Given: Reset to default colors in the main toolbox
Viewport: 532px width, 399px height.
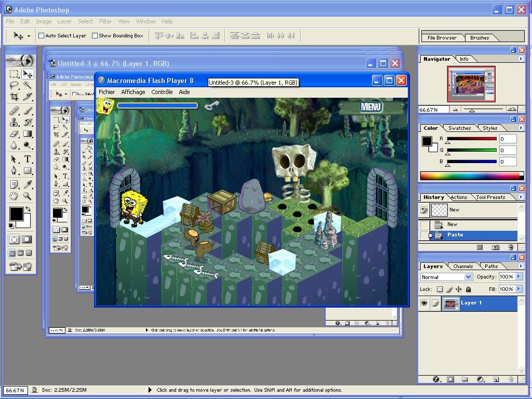Looking at the screenshot, I should pyautogui.click(x=11, y=225).
